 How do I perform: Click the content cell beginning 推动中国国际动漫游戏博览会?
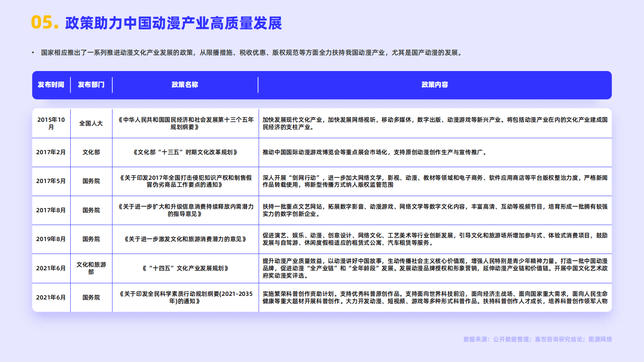pyautogui.click(x=374, y=152)
